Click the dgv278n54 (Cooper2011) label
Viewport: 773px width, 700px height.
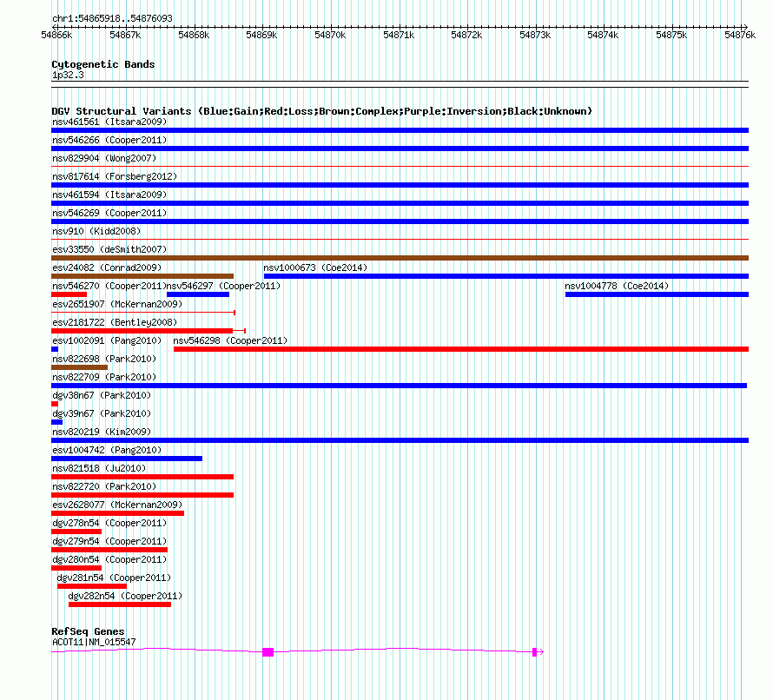point(109,523)
